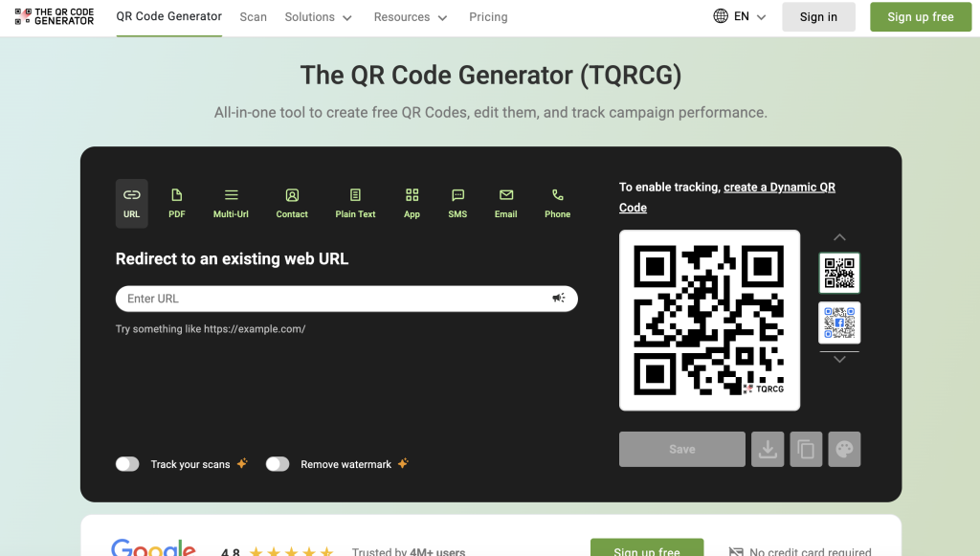Screen dimensions: 980x556
Task: Open the EN language selector
Action: click(740, 17)
